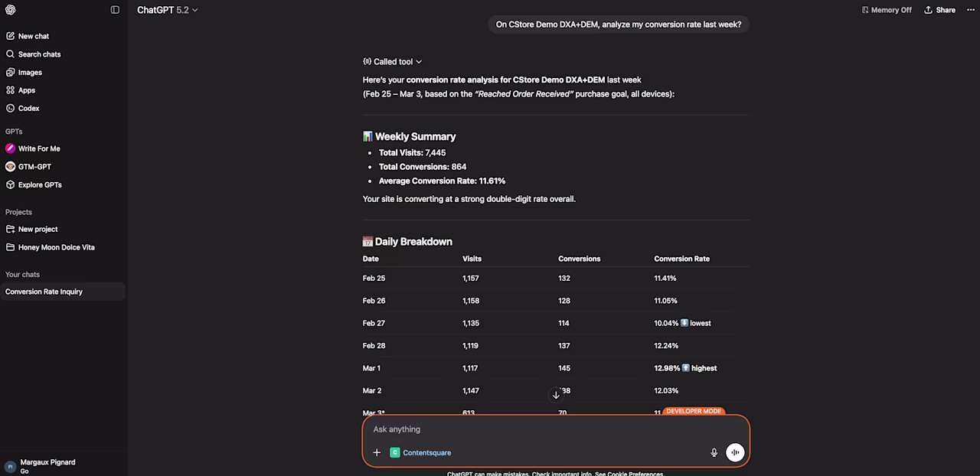Jump to bottom with the down arrow
The height and width of the screenshot is (476, 980).
point(556,395)
